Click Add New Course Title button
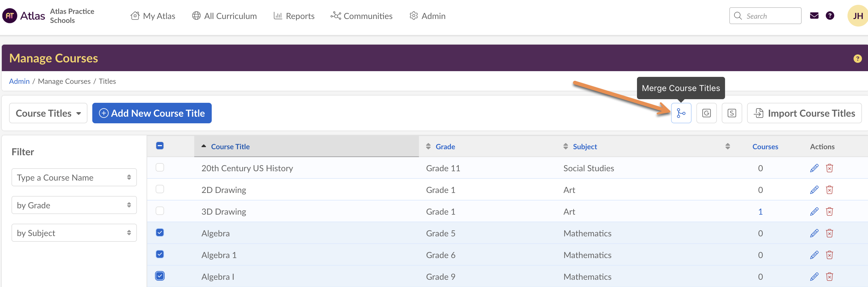Screen dimensions: 868x287 152,113
